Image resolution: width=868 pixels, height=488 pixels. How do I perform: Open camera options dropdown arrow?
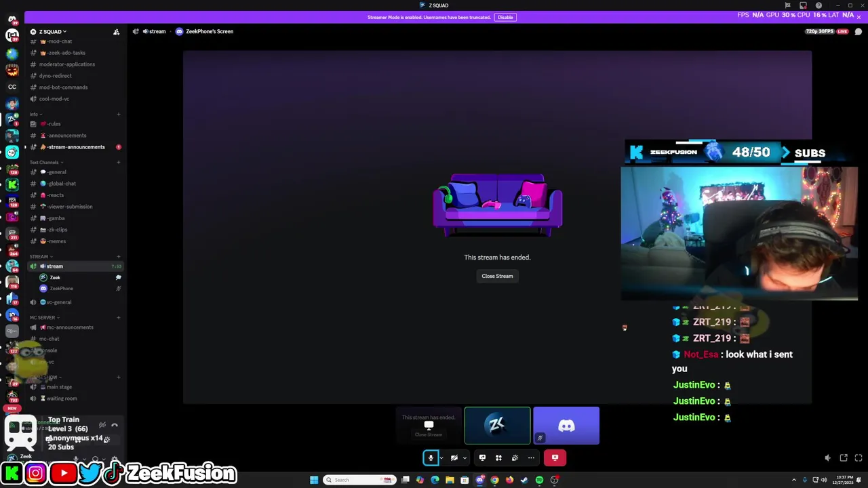click(x=465, y=457)
